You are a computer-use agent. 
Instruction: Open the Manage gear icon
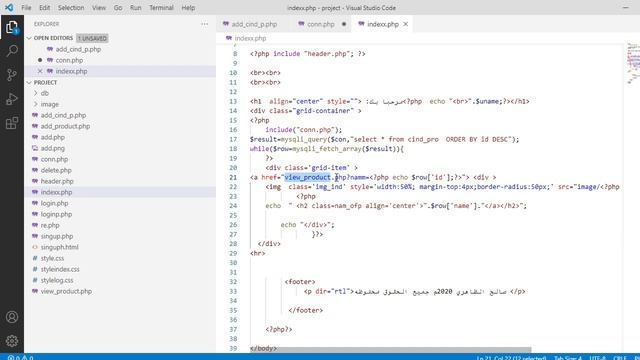[x=12, y=341]
